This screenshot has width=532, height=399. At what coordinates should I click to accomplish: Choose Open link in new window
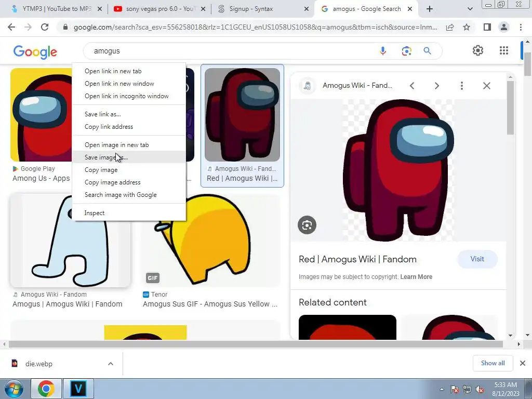tap(129, 84)
